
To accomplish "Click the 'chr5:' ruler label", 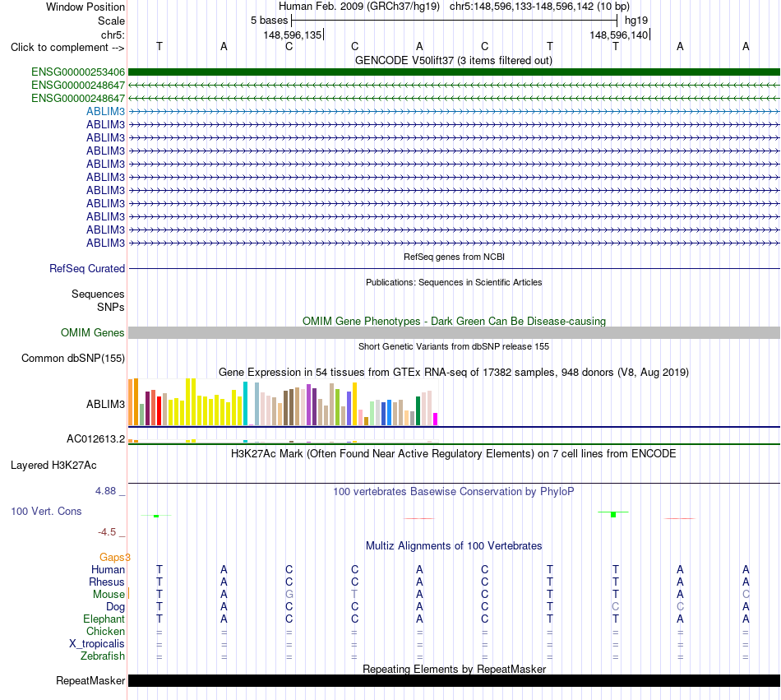I will pos(113,35).
